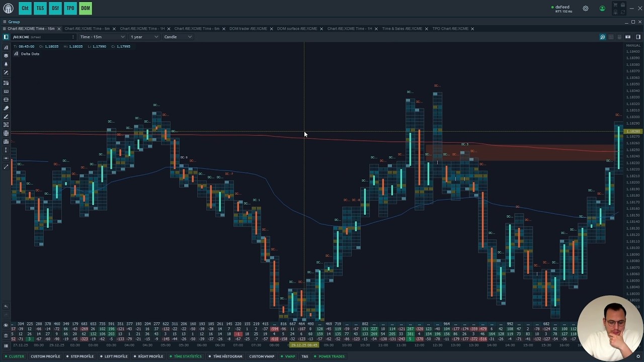The image size is (644, 362).
Task: Click the T&S button in the bottom bar
Action: click(x=305, y=356)
